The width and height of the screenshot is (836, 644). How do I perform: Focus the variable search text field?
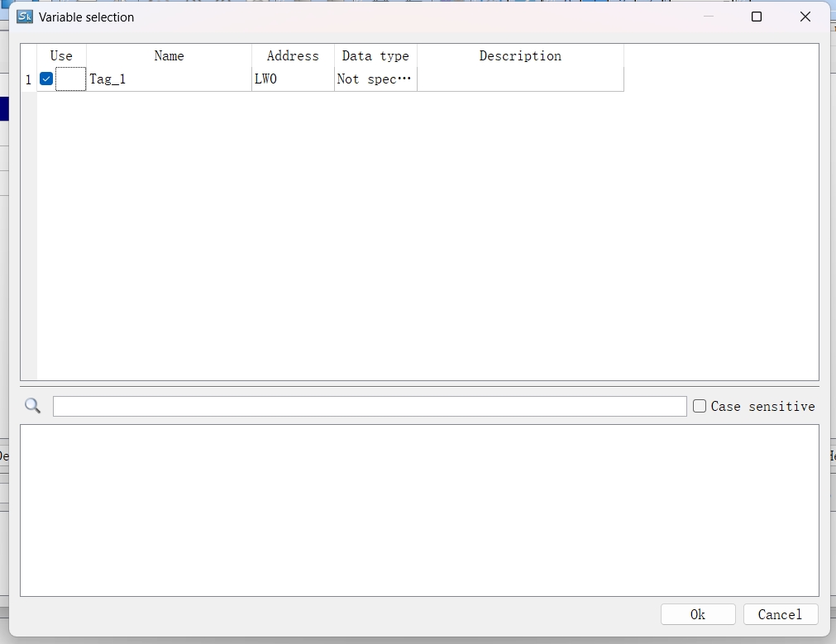point(370,406)
